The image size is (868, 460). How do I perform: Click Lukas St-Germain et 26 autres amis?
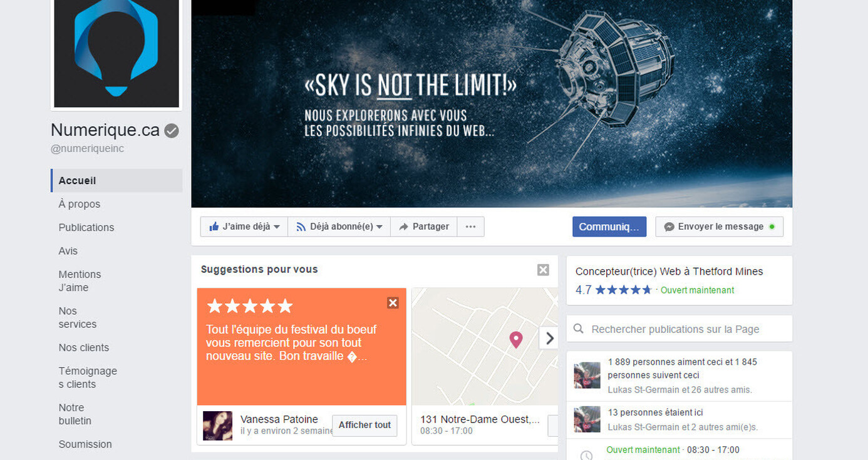pyautogui.click(x=680, y=389)
